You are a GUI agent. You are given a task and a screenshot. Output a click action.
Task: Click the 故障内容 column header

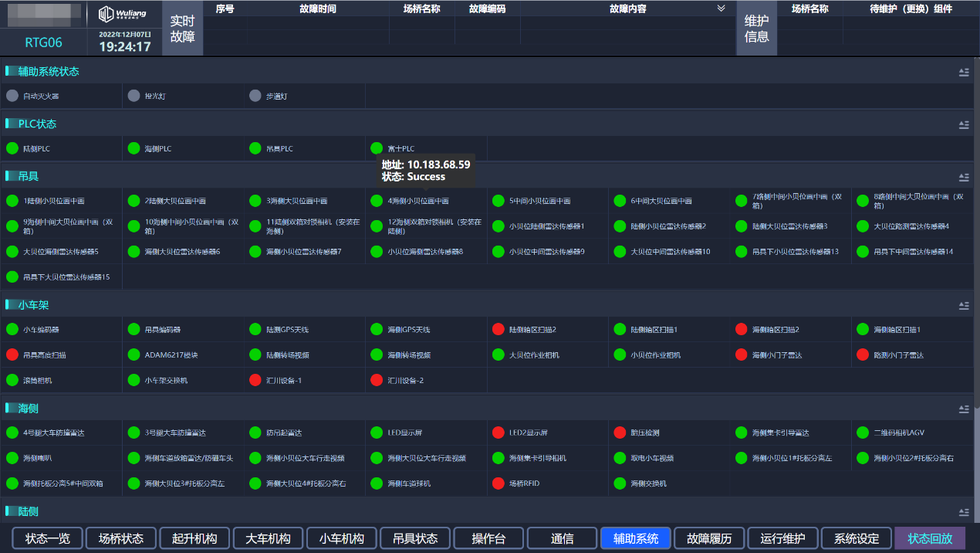pyautogui.click(x=628, y=8)
